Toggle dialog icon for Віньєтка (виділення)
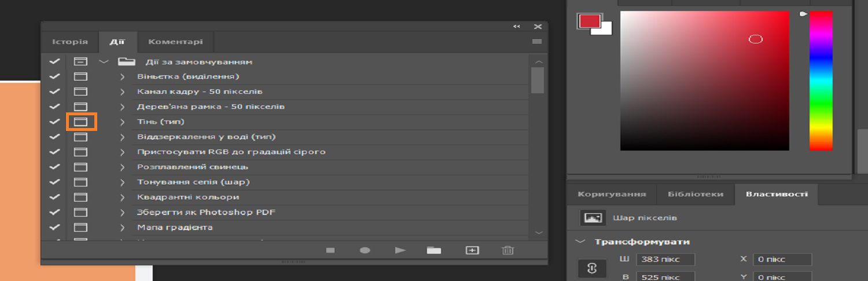868x281 pixels. 80,76
